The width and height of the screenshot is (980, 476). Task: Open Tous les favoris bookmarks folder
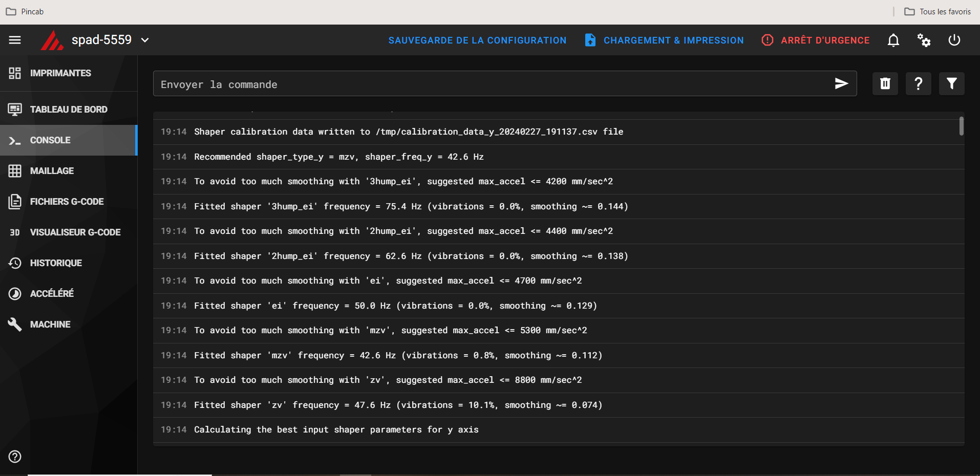tap(937, 12)
